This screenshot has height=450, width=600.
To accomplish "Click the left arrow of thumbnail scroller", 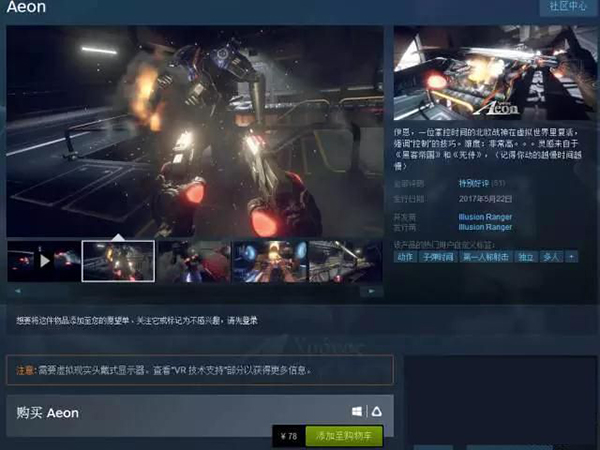I will click(18, 291).
